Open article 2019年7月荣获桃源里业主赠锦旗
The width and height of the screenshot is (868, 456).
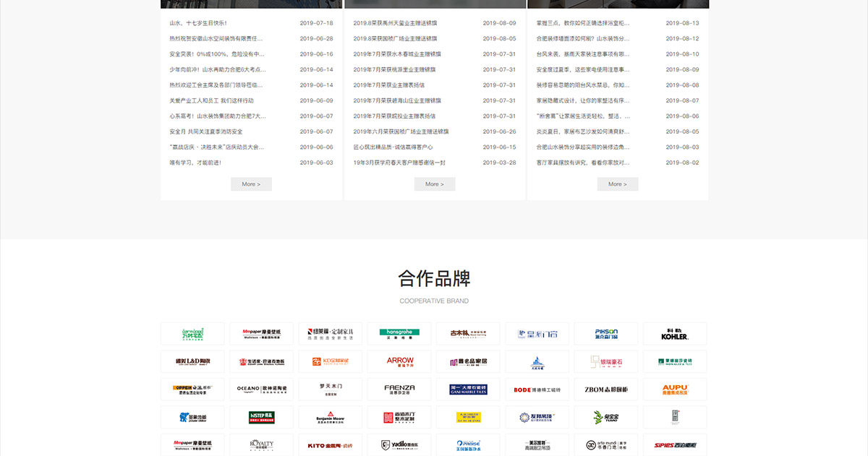tap(394, 69)
